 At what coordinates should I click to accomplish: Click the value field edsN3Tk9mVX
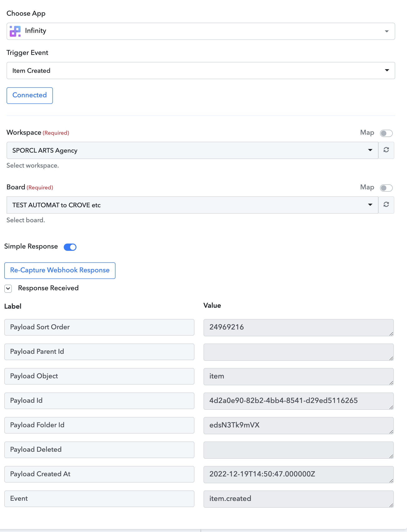[x=299, y=425]
